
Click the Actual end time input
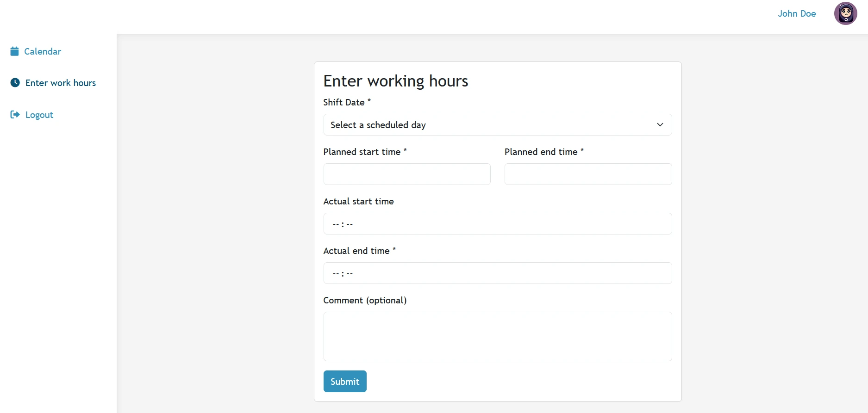click(498, 273)
